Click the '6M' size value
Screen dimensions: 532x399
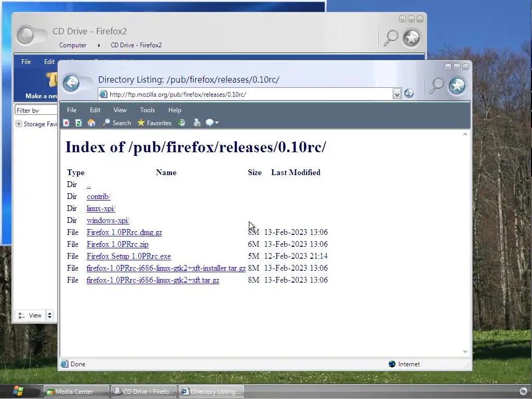[x=254, y=244]
